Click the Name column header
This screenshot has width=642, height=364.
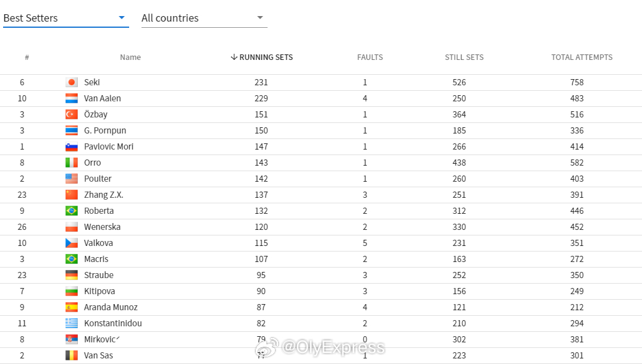coord(130,57)
